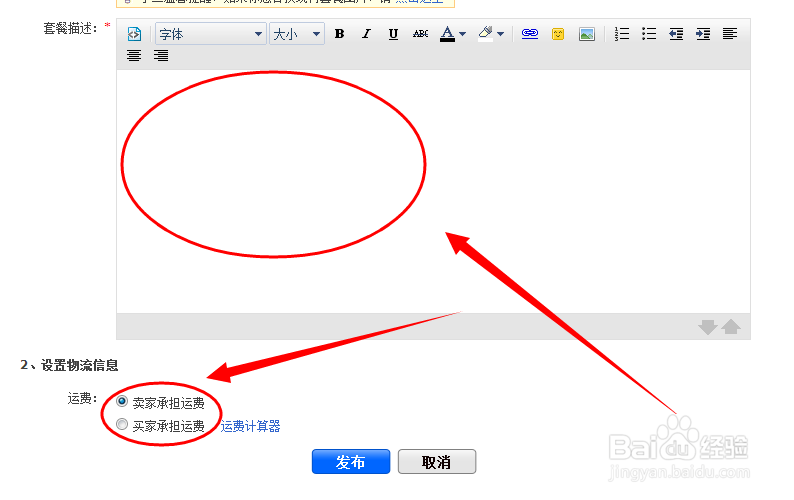Apply underline formatting with the U icon
This screenshot has width=794, height=500.
tap(393, 34)
